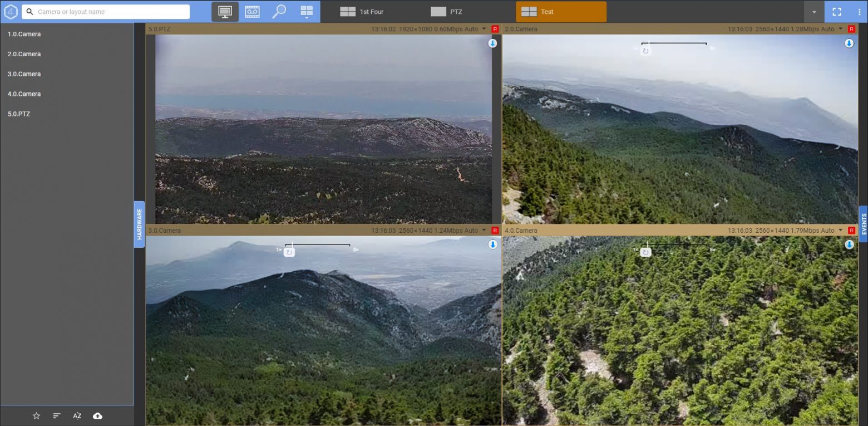The width and height of the screenshot is (868, 426).
Task: Show favorites with the star icon
Action: (36, 416)
